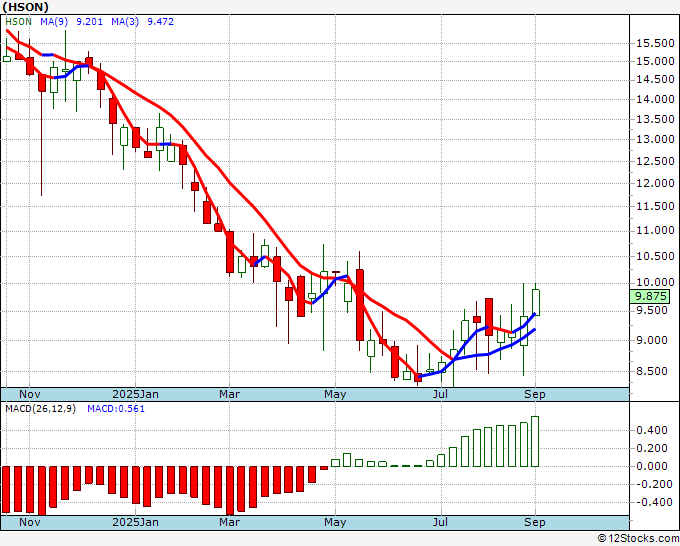This screenshot has width=680, height=546.
Task: Click the 9.000 price axis label
Action: [x=652, y=340]
